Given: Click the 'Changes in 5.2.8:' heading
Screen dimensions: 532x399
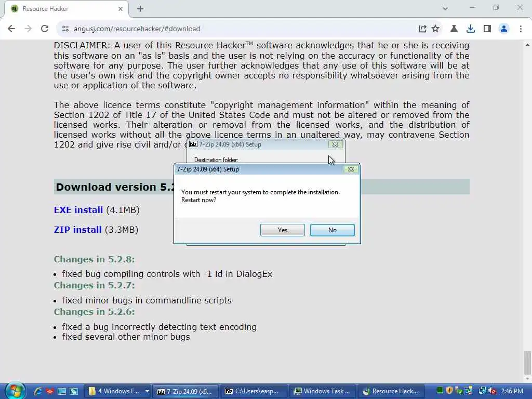Looking at the screenshot, I should 95,259.
